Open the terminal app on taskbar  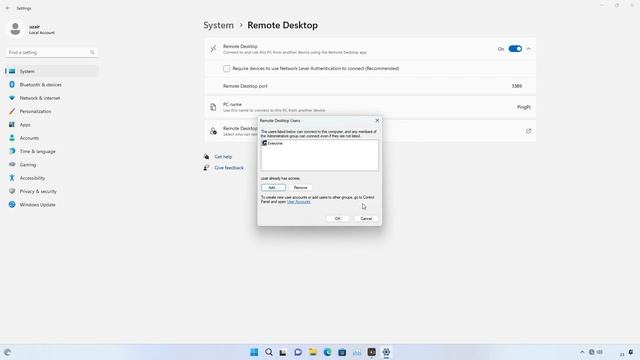(x=371, y=352)
